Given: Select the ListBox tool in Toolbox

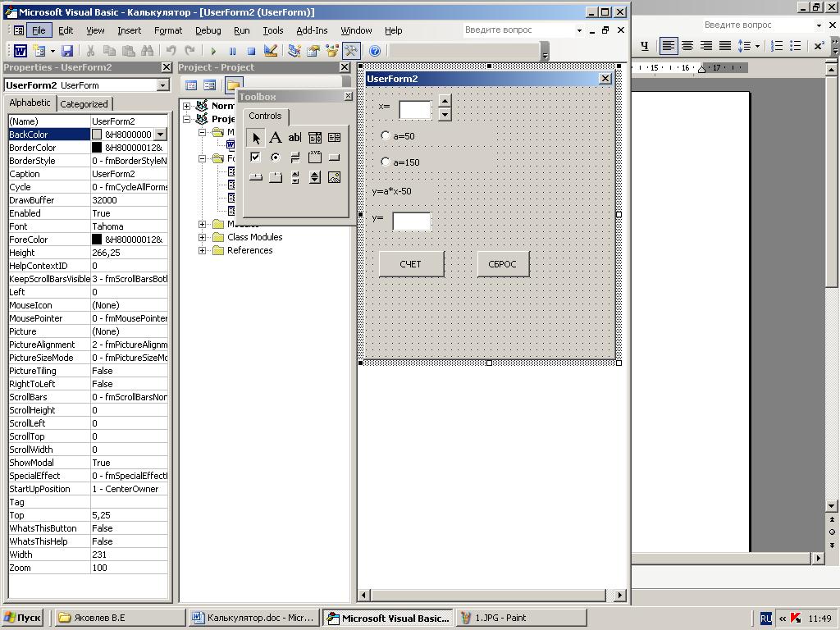Looking at the screenshot, I should pyautogui.click(x=335, y=138).
